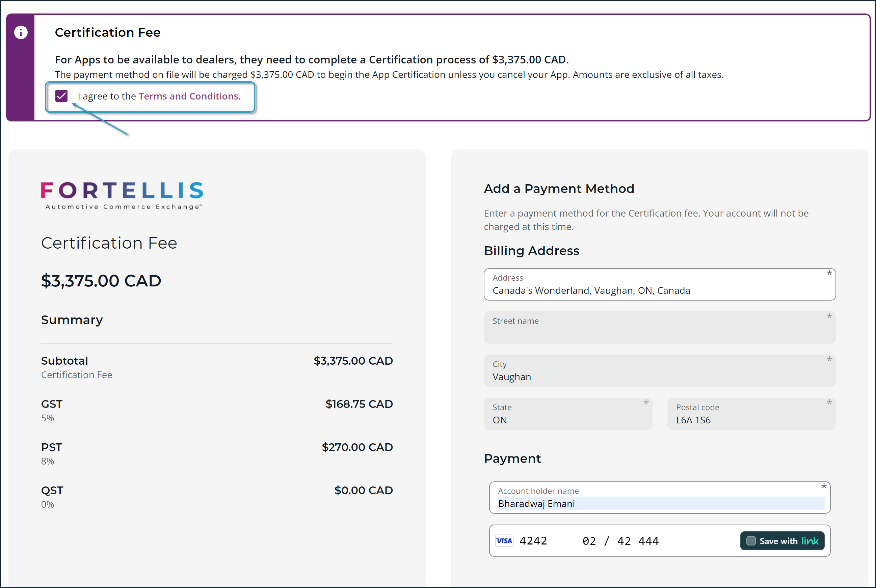Click the info icon on the purple banner
Screen dimensions: 876x588
21,32
